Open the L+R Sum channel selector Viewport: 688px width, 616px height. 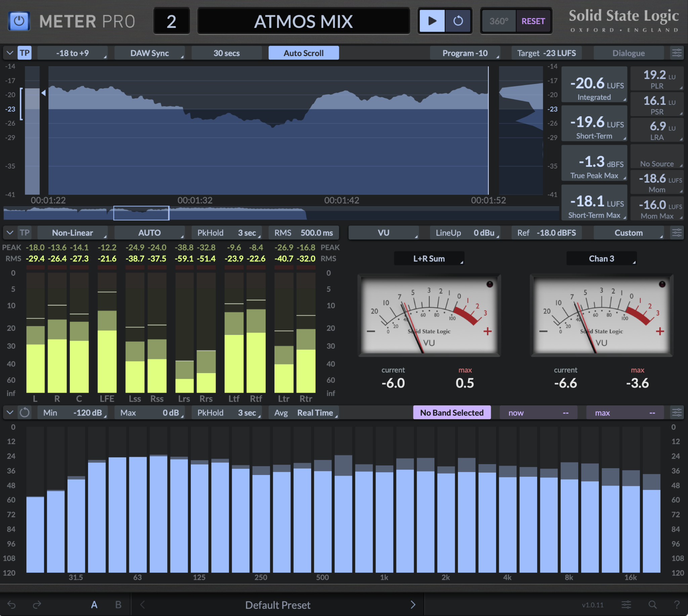point(429,258)
